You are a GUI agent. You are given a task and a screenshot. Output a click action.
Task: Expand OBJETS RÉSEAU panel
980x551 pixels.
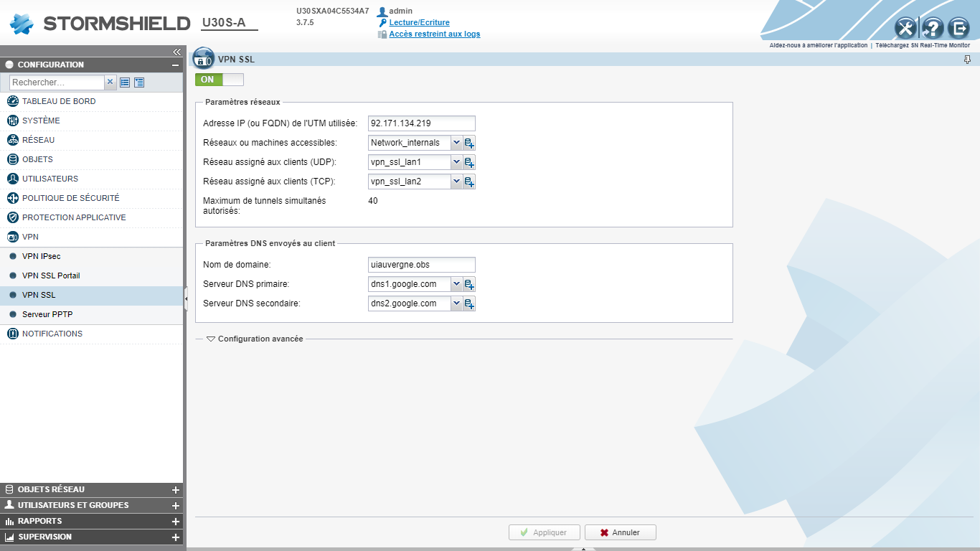click(x=175, y=490)
